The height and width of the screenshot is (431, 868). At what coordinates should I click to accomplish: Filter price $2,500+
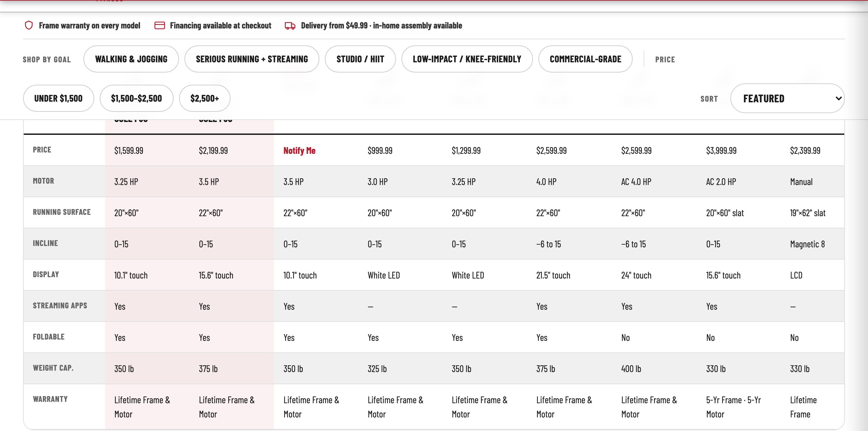click(205, 98)
